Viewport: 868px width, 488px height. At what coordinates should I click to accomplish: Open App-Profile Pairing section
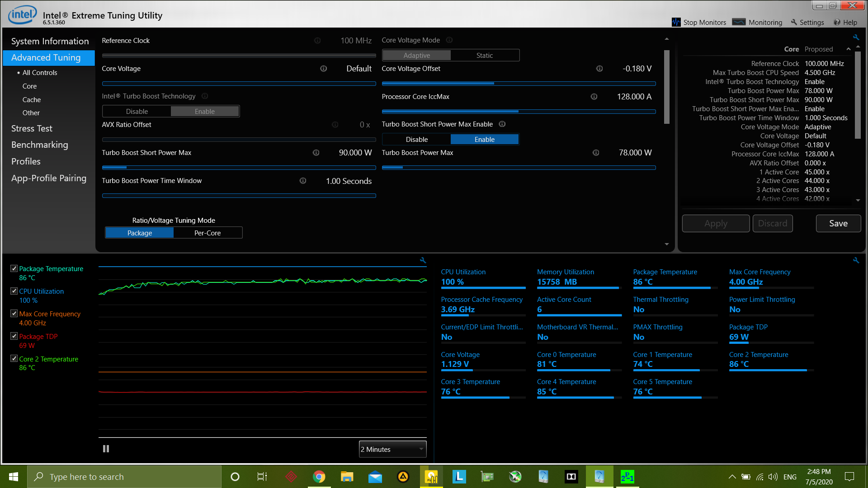[x=49, y=178]
